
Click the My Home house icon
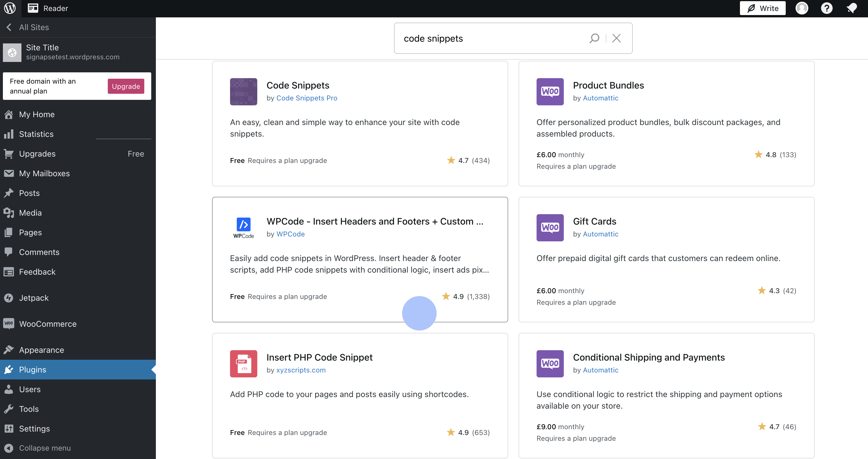(9, 114)
